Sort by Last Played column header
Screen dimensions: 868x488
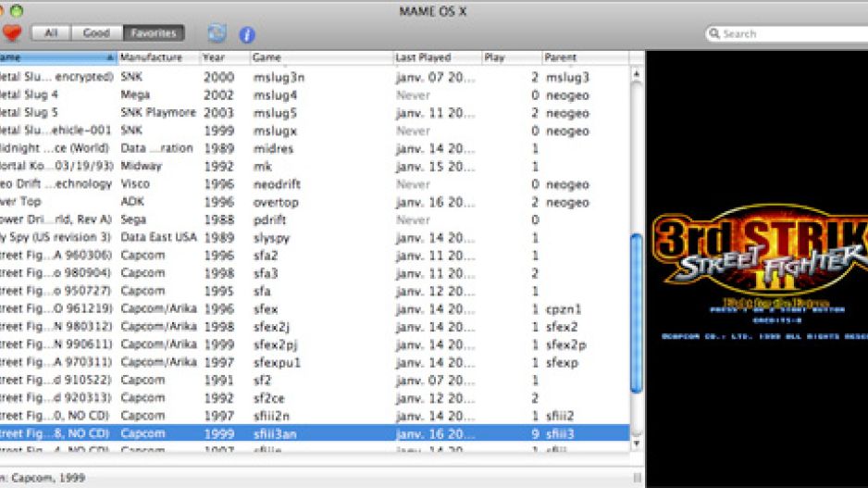coord(435,57)
